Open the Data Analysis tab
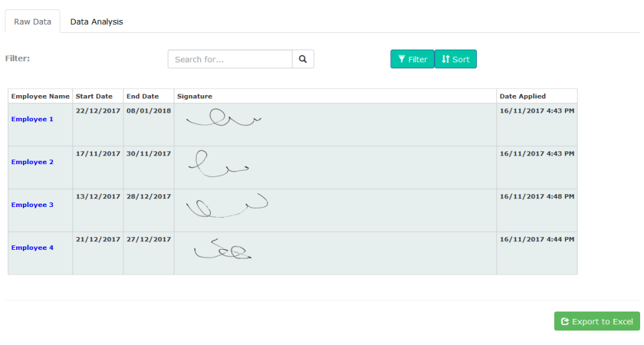 [x=97, y=21]
